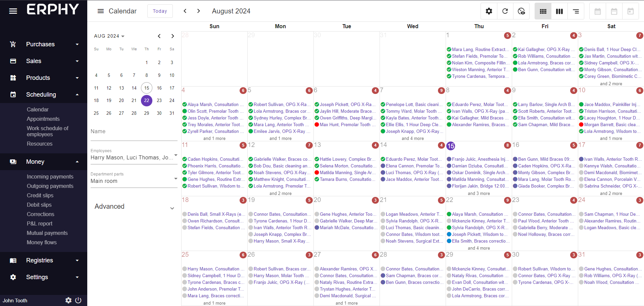This screenshot has width=644, height=306.
Task: Open the P&L report
Action: [40, 223]
